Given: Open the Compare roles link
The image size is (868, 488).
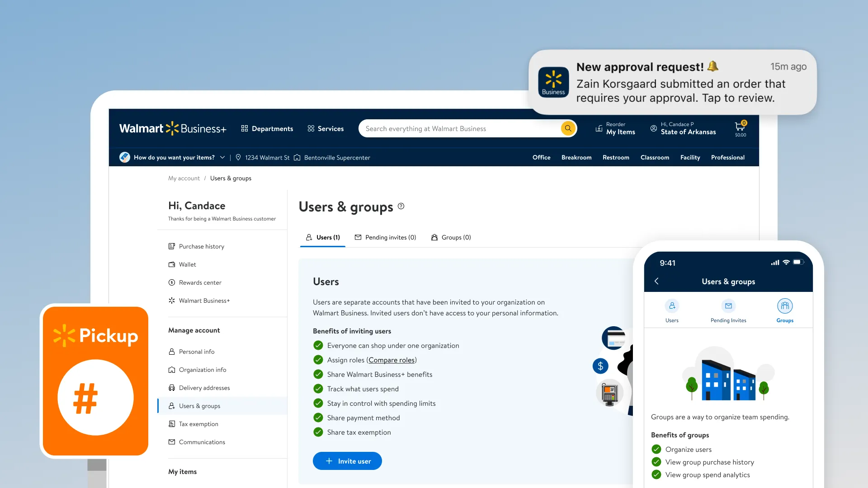Looking at the screenshot, I should (392, 360).
